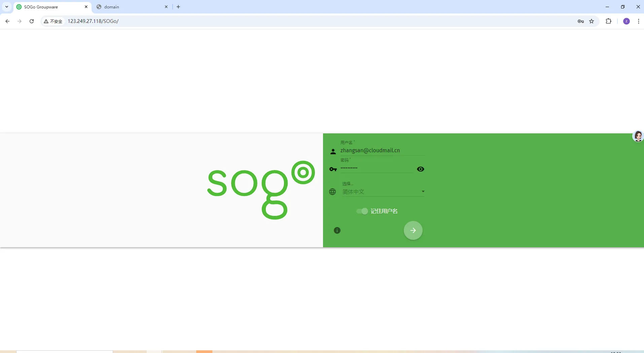Viewport: 644px width, 353px height.
Task: Click the floating avatar assistant icon
Action: pyautogui.click(x=638, y=136)
